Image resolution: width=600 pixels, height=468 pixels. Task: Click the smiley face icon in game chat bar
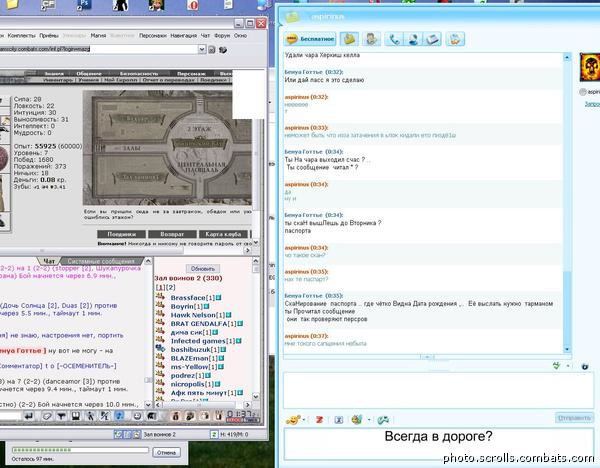(137, 416)
